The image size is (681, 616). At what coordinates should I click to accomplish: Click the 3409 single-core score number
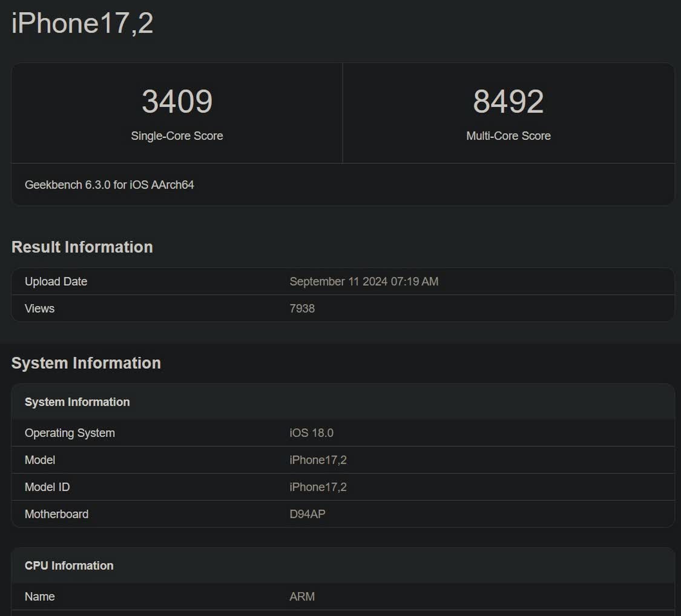pyautogui.click(x=177, y=102)
